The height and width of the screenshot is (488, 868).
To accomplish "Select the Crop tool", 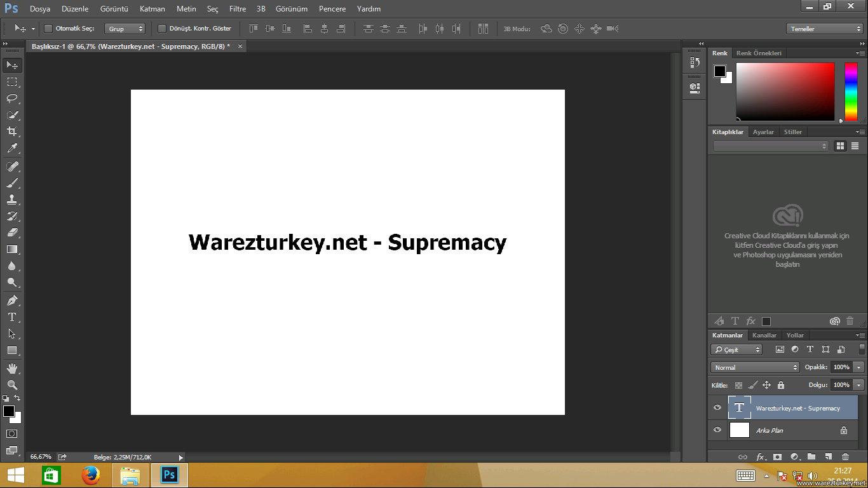I will 12,132.
